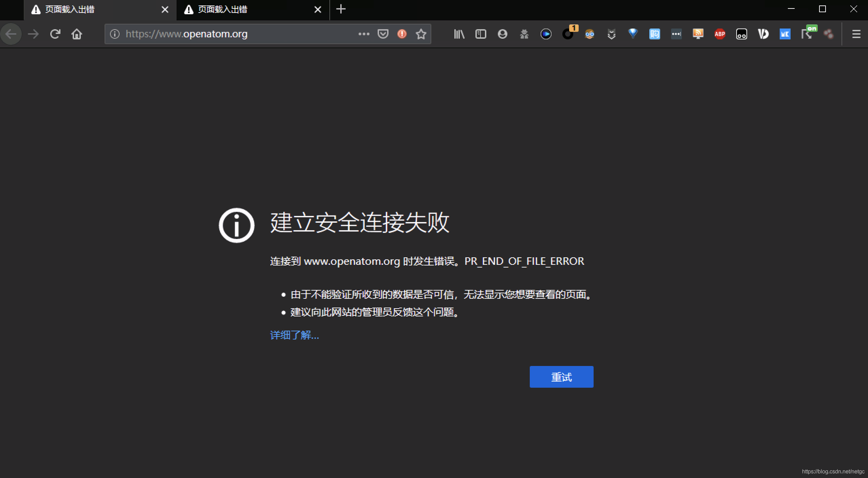Open the home page

(77, 34)
